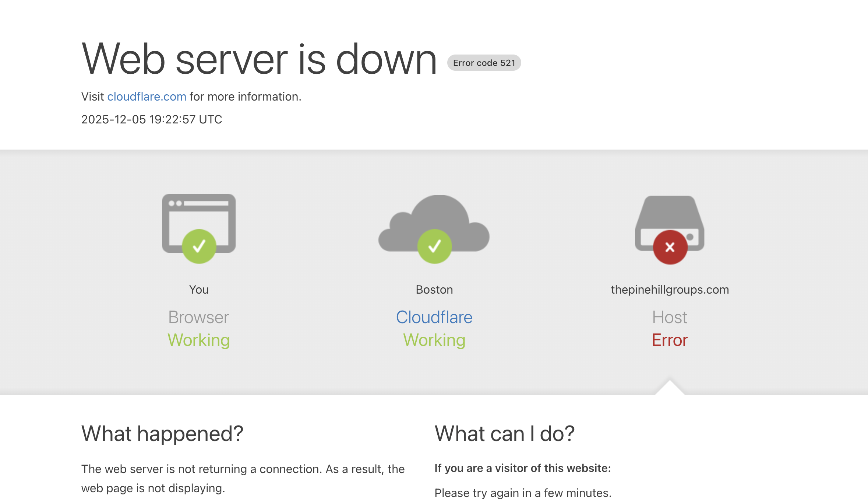The width and height of the screenshot is (868, 504).
Task: Open the blue Cloudflare link
Action: (x=434, y=317)
